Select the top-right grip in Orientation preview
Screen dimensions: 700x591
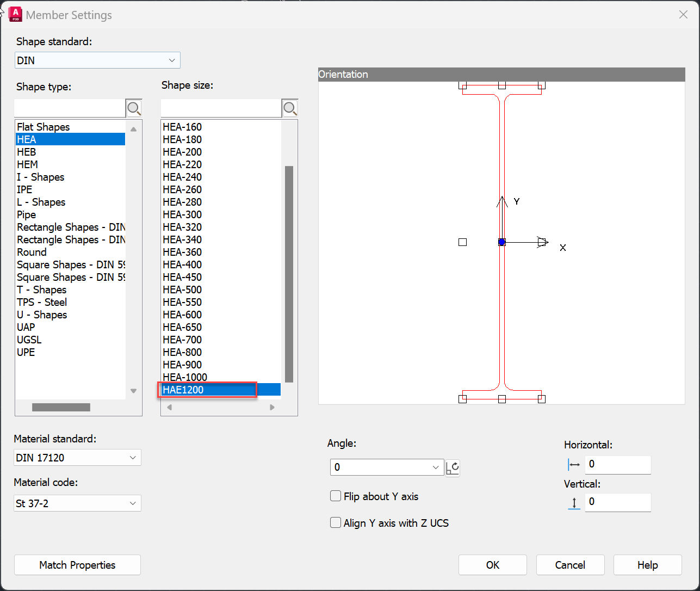pos(542,85)
